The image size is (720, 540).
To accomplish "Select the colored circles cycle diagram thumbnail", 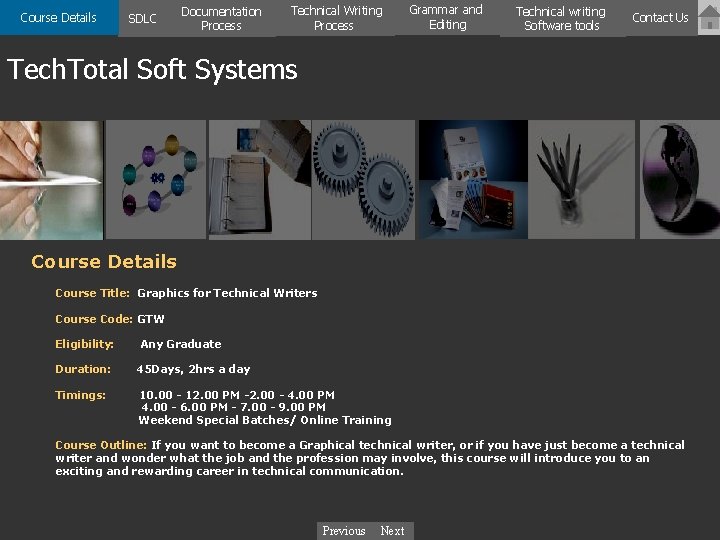I will pyautogui.click(x=156, y=180).
